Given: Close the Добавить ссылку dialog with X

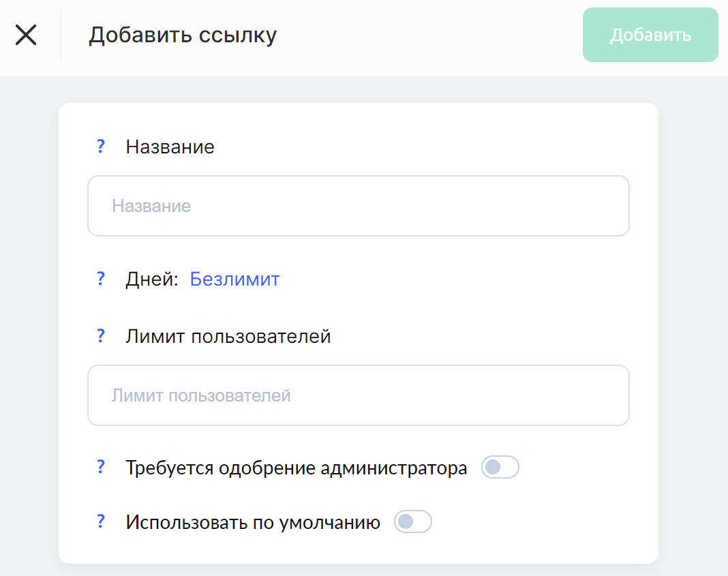Looking at the screenshot, I should pyautogui.click(x=26, y=35).
